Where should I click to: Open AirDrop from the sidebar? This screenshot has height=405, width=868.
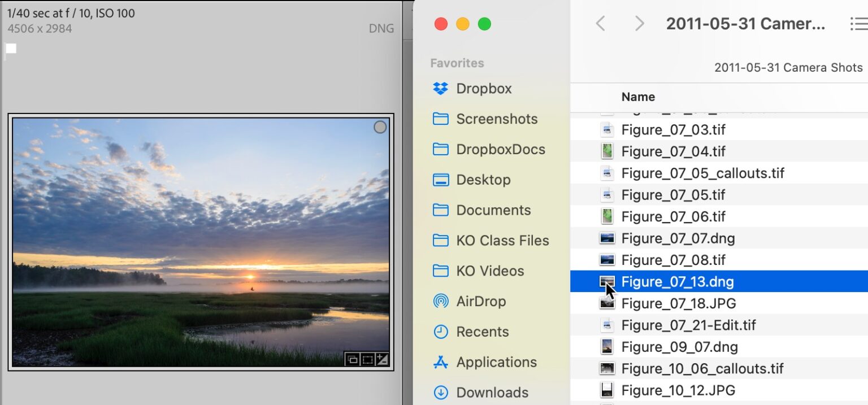click(480, 301)
